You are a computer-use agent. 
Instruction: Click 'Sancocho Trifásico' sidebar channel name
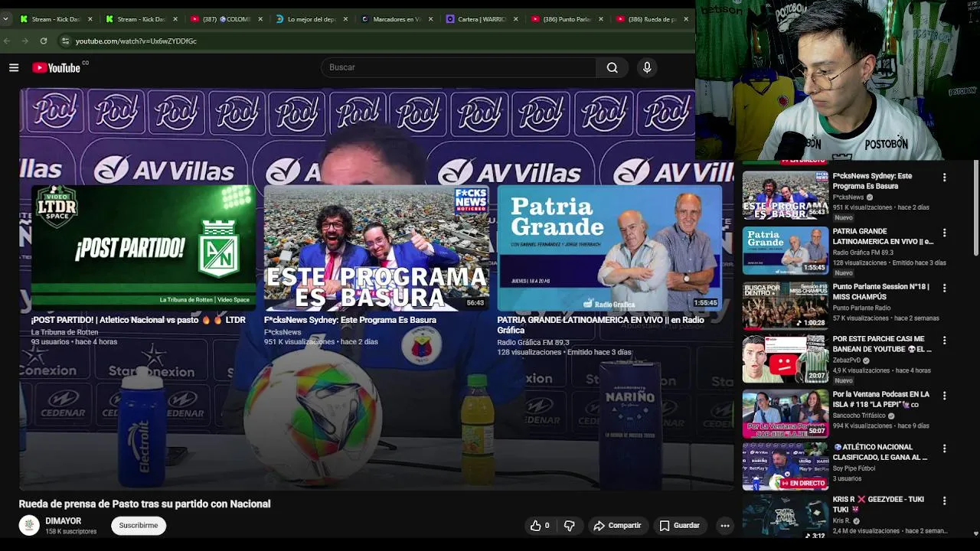point(859,416)
